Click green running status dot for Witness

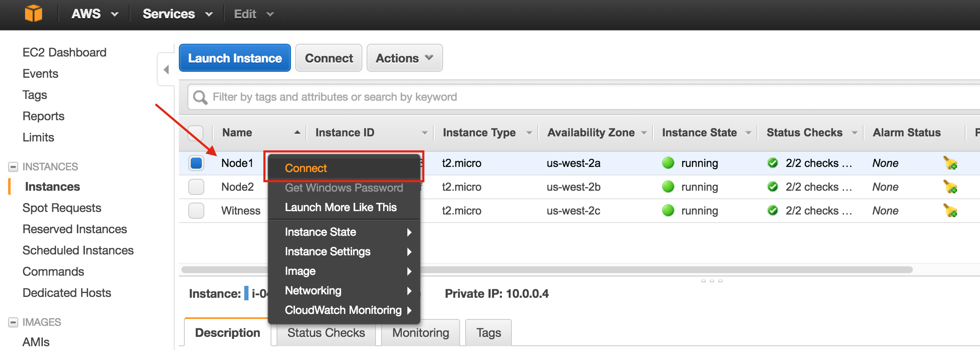pos(668,210)
